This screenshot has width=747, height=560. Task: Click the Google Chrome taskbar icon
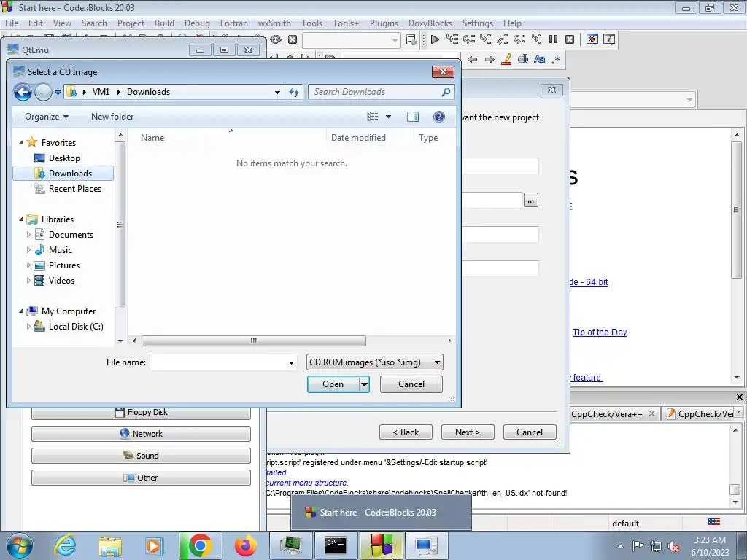pyautogui.click(x=200, y=545)
